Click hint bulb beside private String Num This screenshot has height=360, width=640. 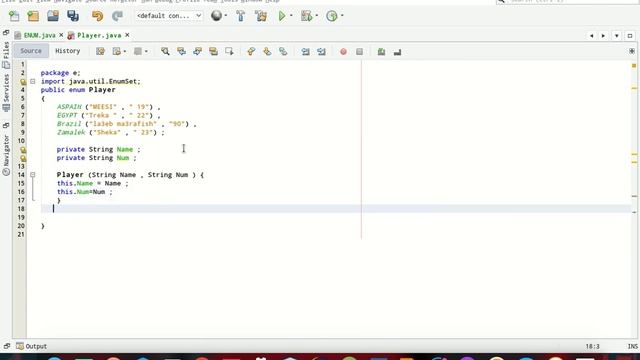[23, 158]
